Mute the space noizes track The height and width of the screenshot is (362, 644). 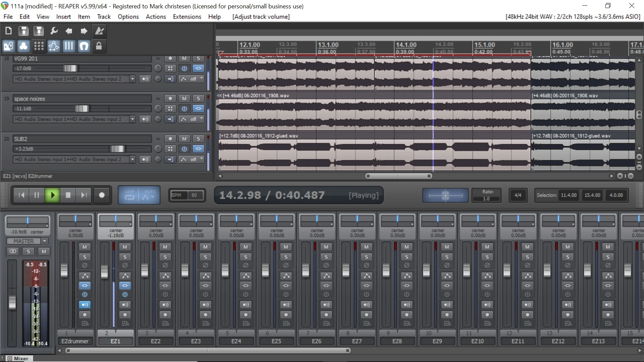coord(184,99)
